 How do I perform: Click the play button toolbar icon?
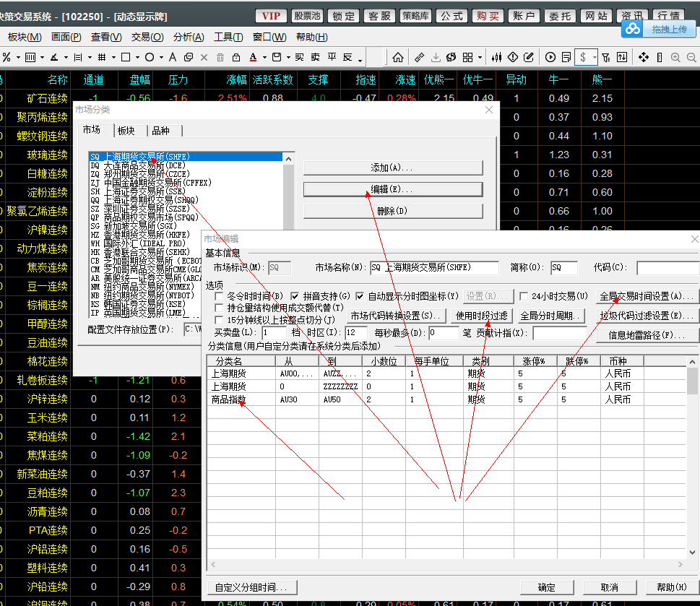pos(550,58)
